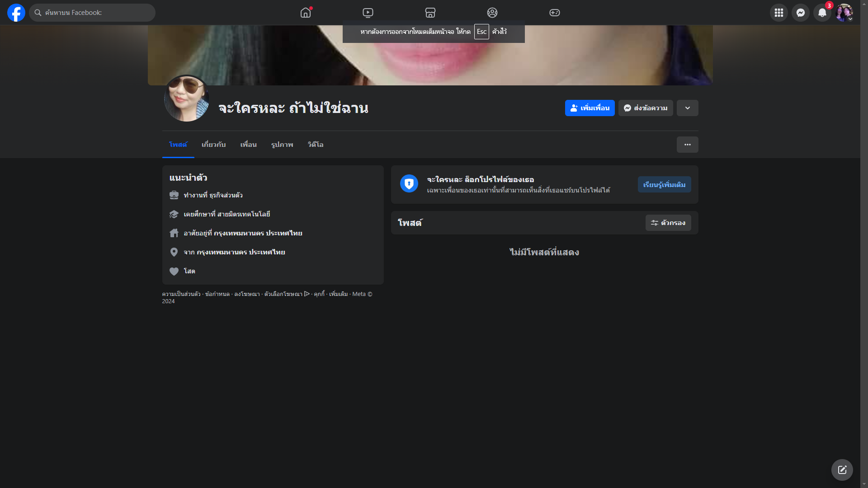Click the Facebook logo icon
Screen dimensions: 868x488
click(16, 13)
